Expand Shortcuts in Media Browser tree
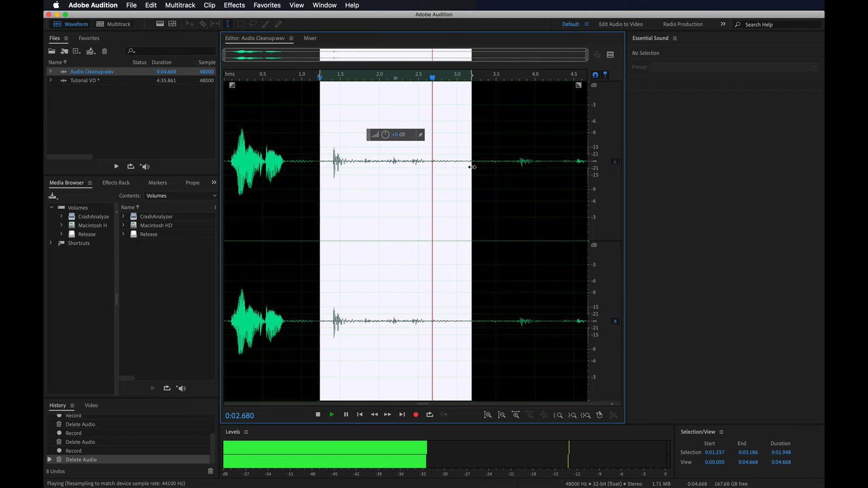The height and width of the screenshot is (488, 868). coord(51,243)
